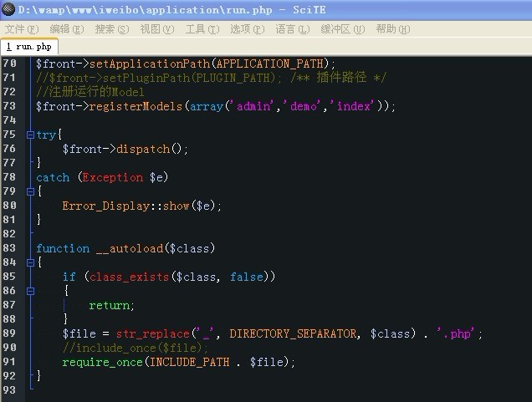Open the 工具 (Tools) menu
The width and height of the screenshot is (532, 402).
point(202,28)
